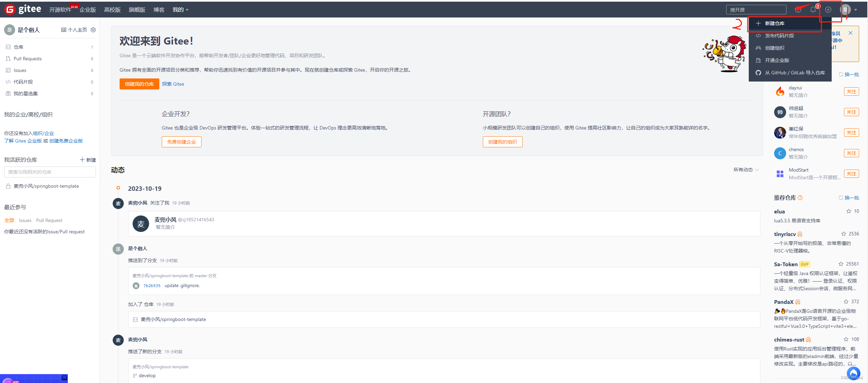Click the notification bell icon
Screen dimensions: 868x383
(x=813, y=10)
